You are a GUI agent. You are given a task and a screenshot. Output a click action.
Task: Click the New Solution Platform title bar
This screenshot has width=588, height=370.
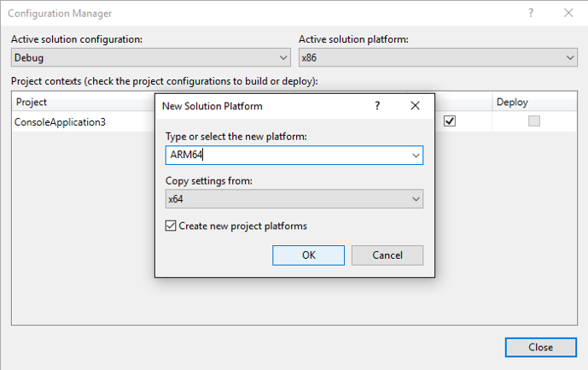(256, 106)
